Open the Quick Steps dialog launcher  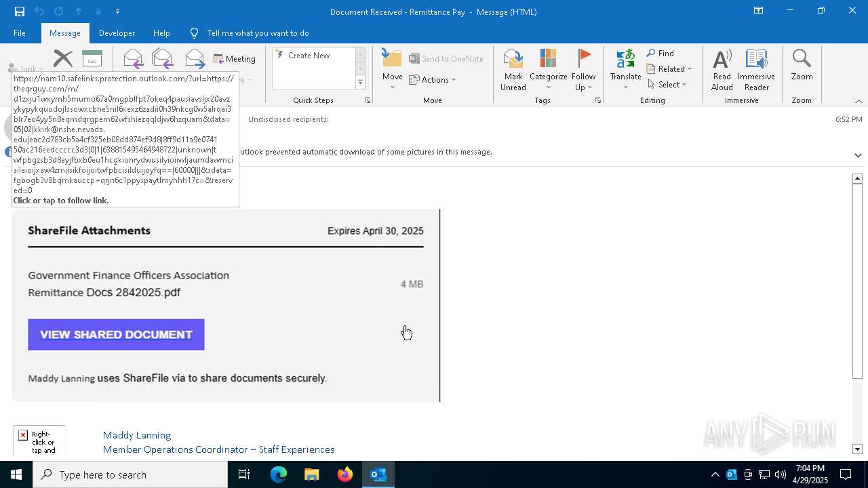click(368, 100)
